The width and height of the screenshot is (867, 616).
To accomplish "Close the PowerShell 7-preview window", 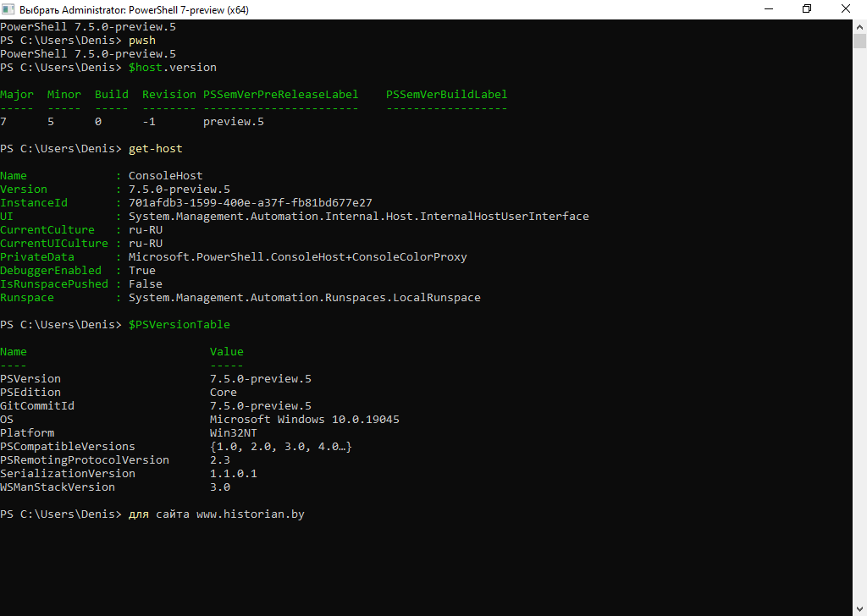I will [x=846, y=9].
